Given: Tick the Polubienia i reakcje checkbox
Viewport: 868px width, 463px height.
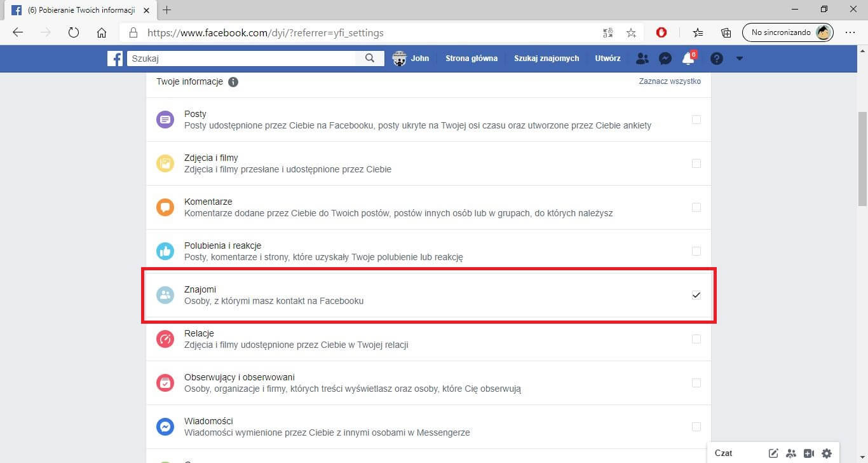Looking at the screenshot, I should 696,251.
